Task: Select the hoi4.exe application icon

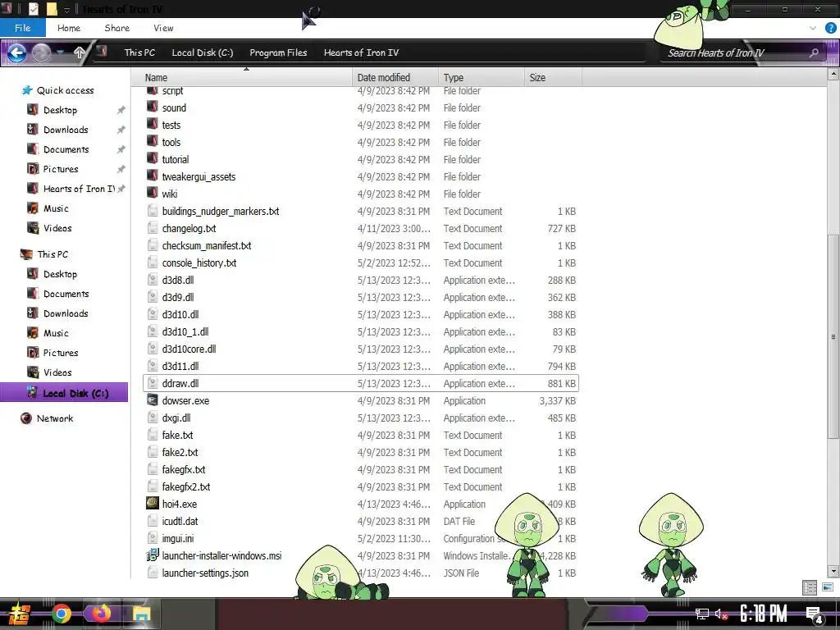Action: [153, 504]
